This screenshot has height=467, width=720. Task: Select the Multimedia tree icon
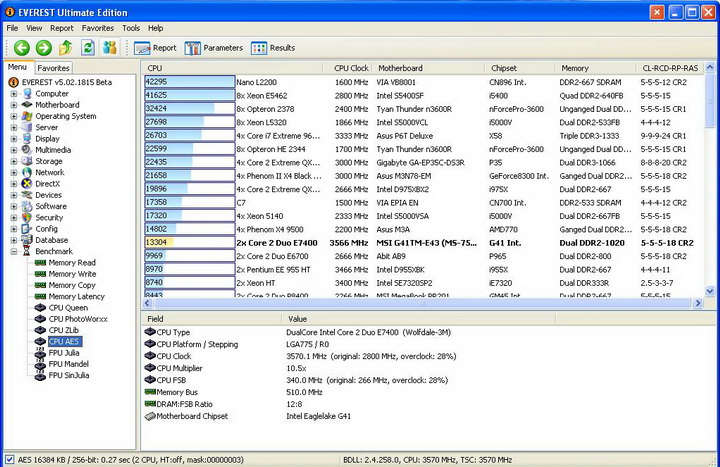[27, 150]
